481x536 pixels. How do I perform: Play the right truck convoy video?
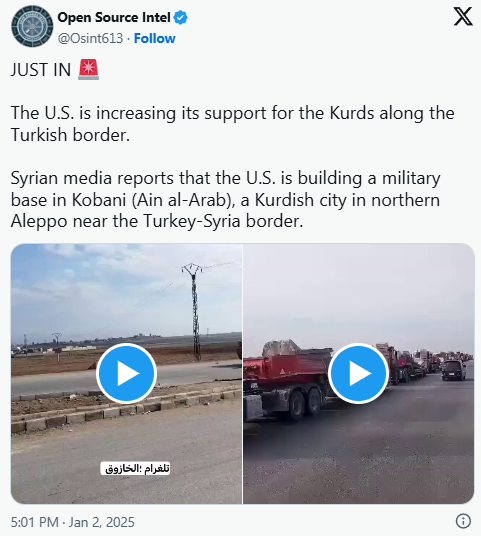pyautogui.click(x=358, y=373)
